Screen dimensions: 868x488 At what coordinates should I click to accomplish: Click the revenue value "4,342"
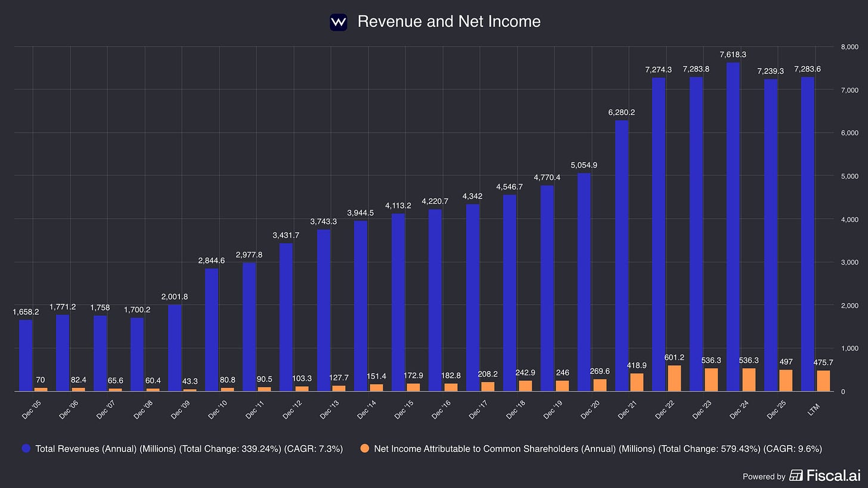click(473, 196)
